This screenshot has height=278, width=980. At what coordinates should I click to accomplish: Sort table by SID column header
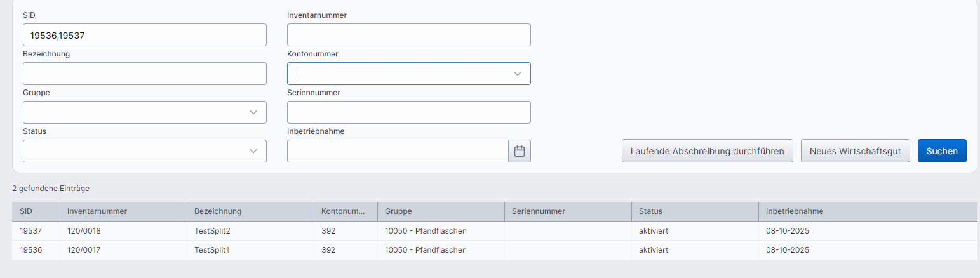tap(26, 211)
